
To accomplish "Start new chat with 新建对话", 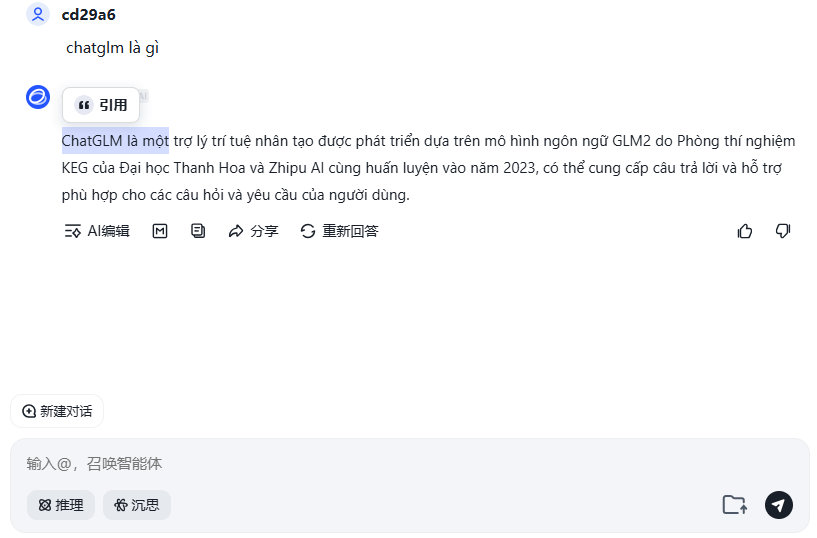I will 57,411.
